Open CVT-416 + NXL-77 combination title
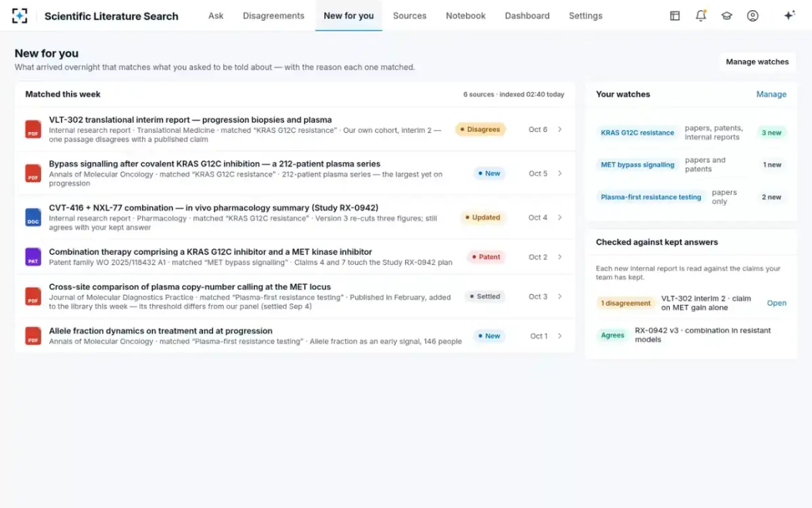 tap(214, 208)
